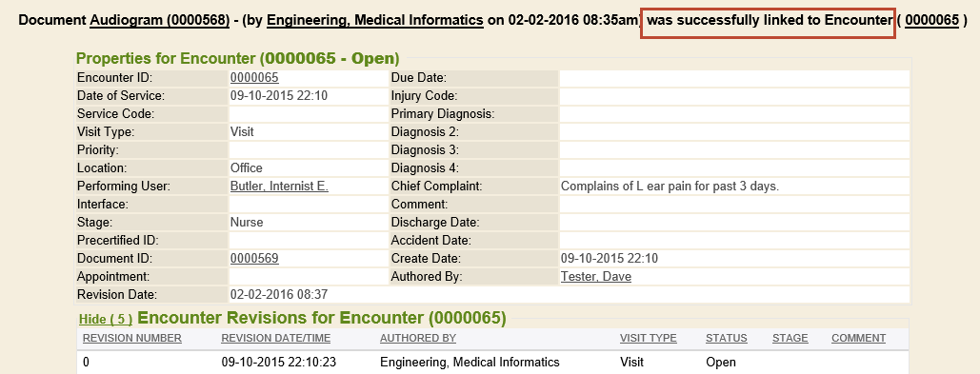
Task: Select the Revision Date value 02-02-2016 08:37
Action: [x=279, y=295]
